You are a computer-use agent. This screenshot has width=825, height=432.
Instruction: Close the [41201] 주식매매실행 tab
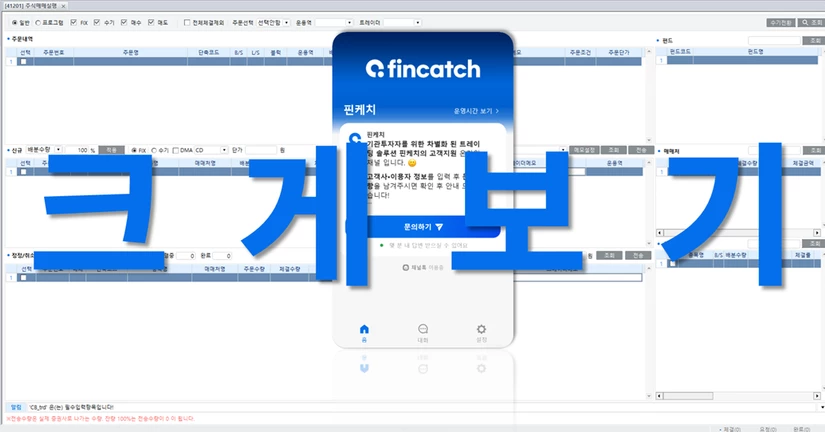point(63,6)
